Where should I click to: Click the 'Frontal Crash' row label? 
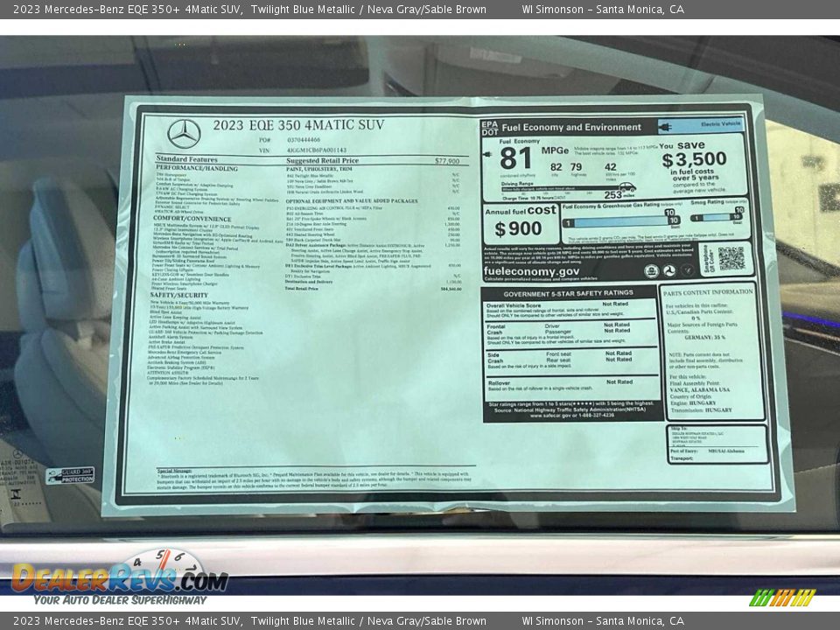coord(494,330)
